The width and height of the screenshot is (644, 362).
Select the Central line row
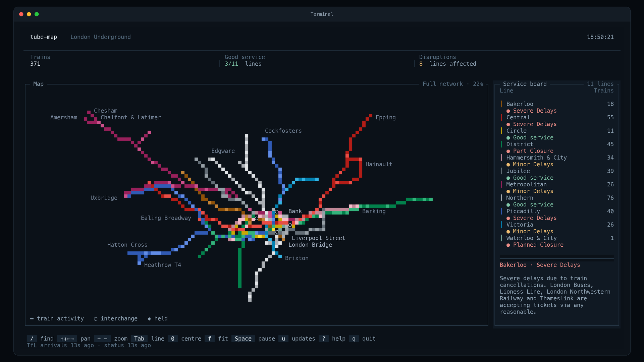tap(557, 117)
